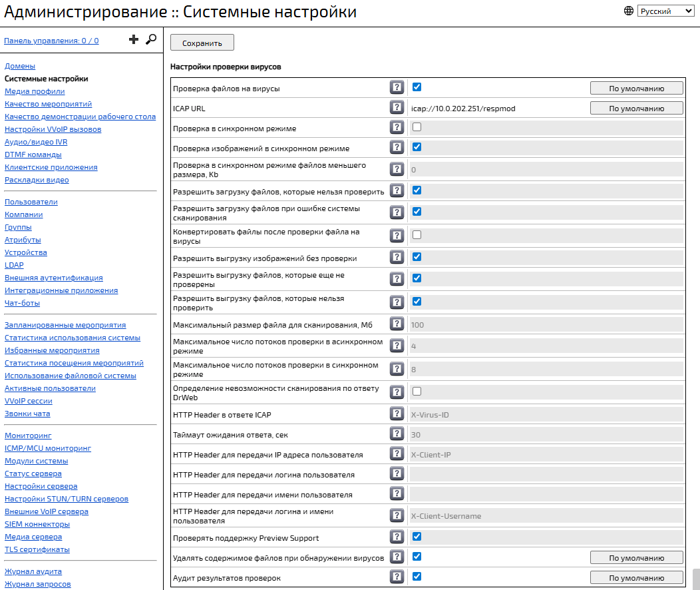Go to Медиа профили sidebar item

click(35, 91)
